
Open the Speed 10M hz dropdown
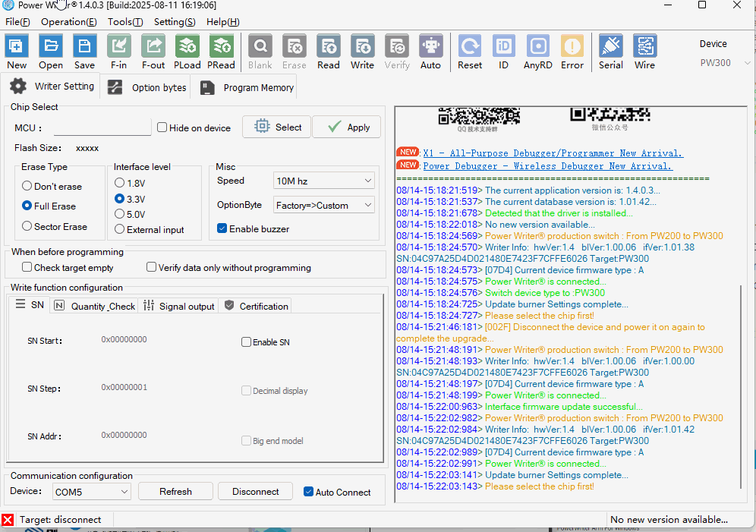click(x=323, y=181)
